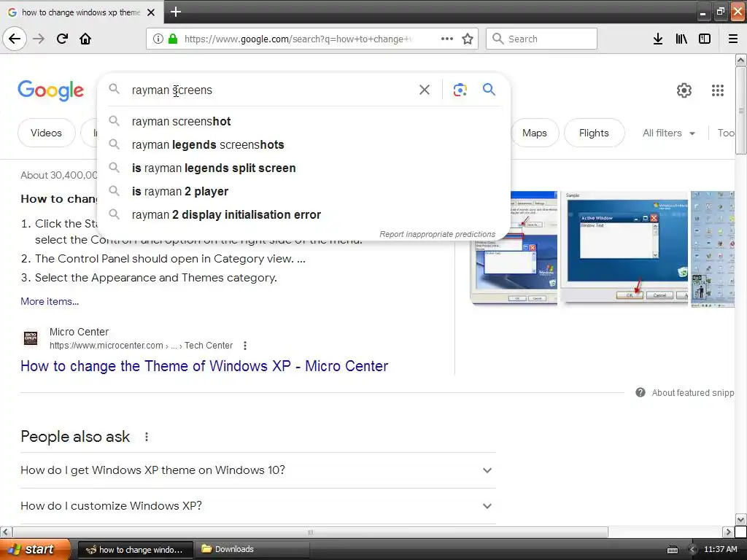The width and height of the screenshot is (747, 560).
Task: Click the 11:37 AM system clock
Action: coord(720,549)
